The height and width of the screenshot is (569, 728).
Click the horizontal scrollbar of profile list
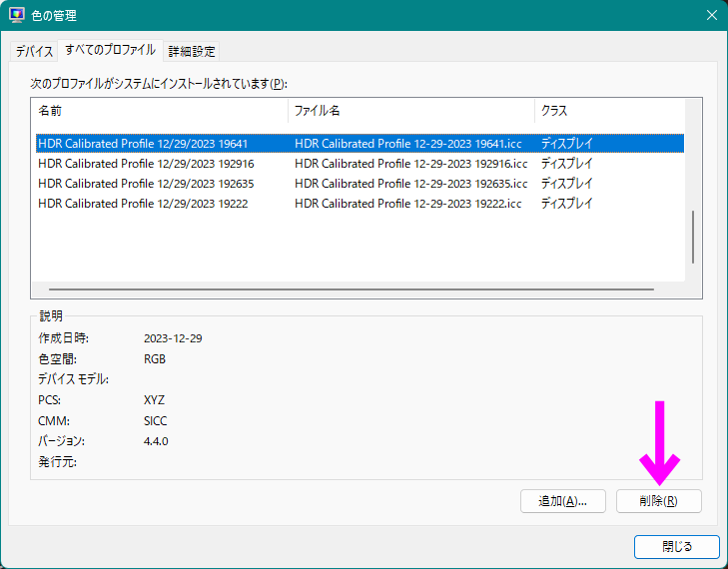pyautogui.click(x=352, y=289)
